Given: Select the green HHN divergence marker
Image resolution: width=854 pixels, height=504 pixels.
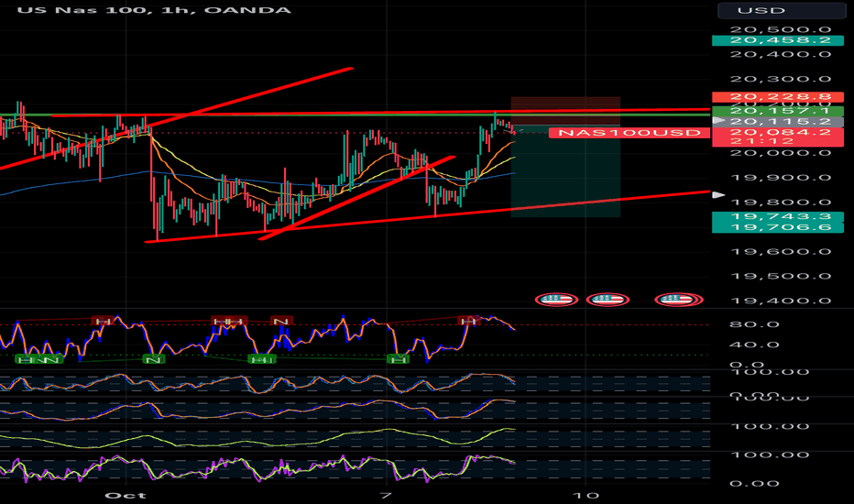Looking at the screenshot, I should 38,359.
